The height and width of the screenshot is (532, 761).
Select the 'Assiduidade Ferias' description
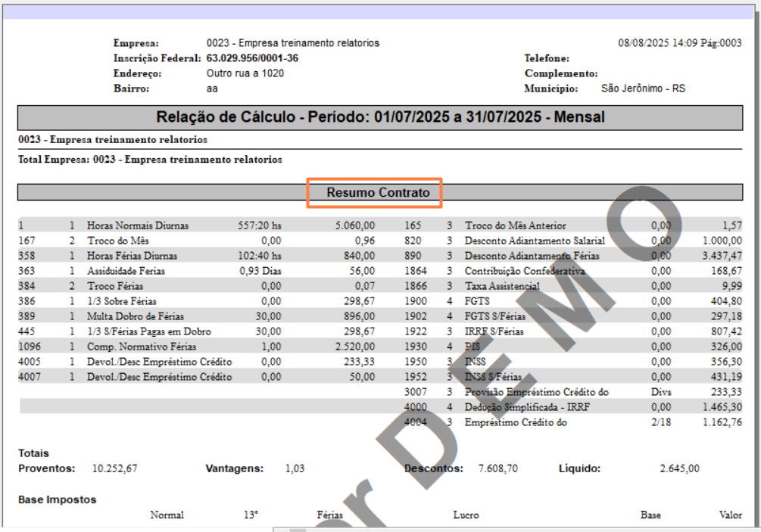tap(126, 271)
